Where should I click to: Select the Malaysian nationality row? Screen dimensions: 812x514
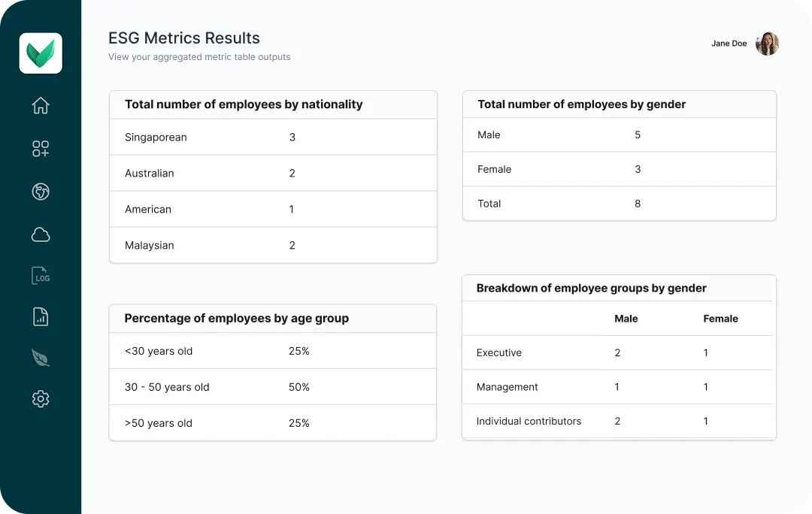(x=273, y=246)
